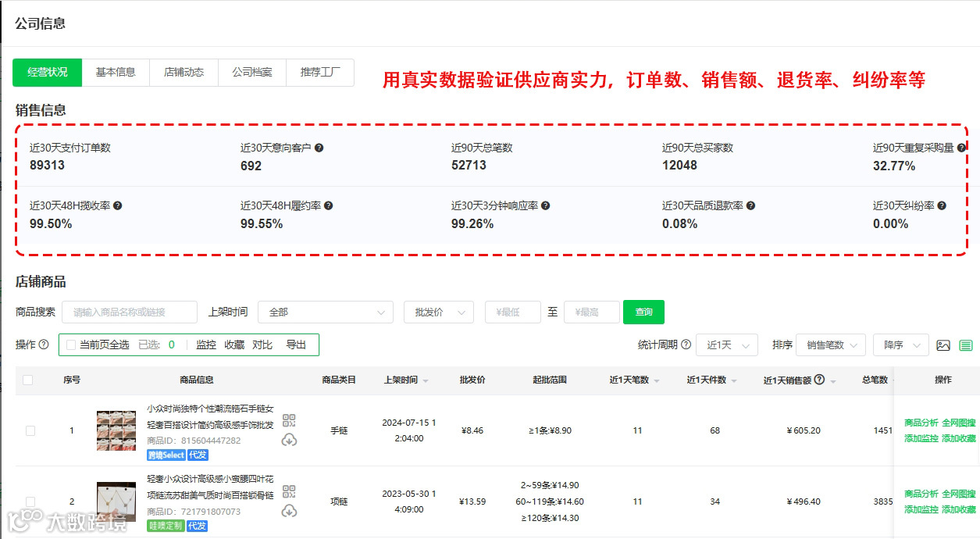Toggle table header select-all checkbox
Image resolution: width=980 pixels, height=539 pixels.
click(x=28, y=380)
